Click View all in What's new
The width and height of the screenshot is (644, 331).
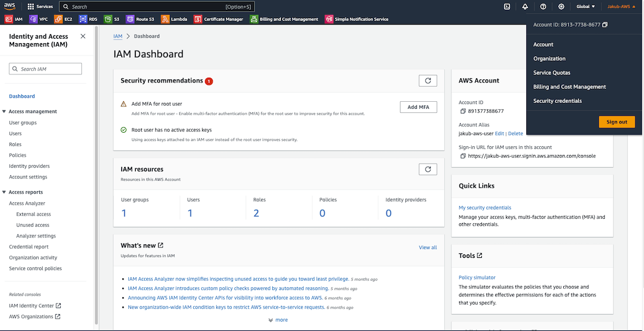coord(427,247)
